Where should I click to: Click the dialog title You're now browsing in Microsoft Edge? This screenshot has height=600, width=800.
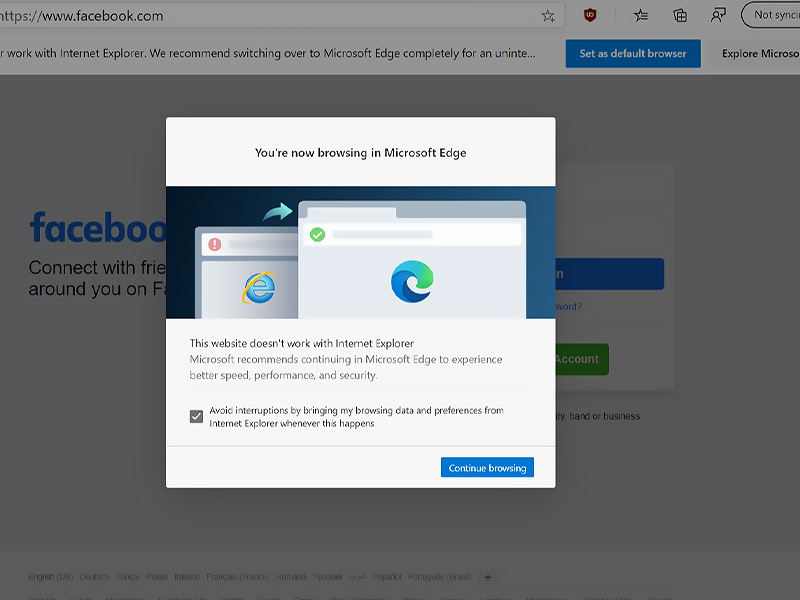click(x=360, y=153)
